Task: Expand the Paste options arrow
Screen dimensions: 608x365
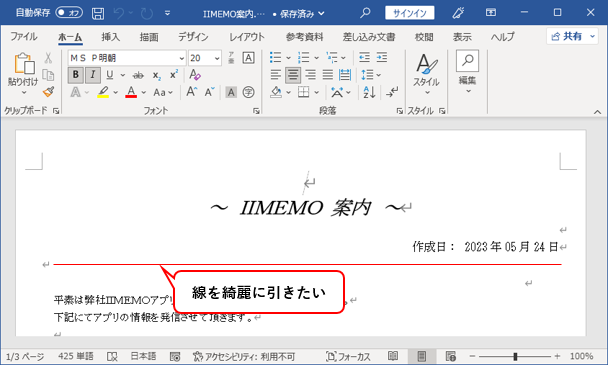Action: pos(24,92)
